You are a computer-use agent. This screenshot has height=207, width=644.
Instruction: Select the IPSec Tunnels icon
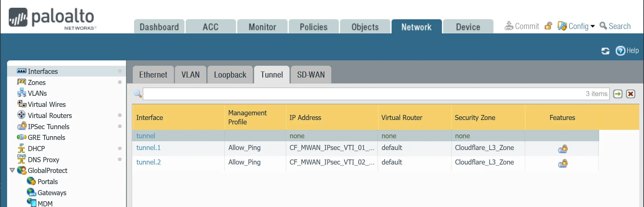point(22,126)
